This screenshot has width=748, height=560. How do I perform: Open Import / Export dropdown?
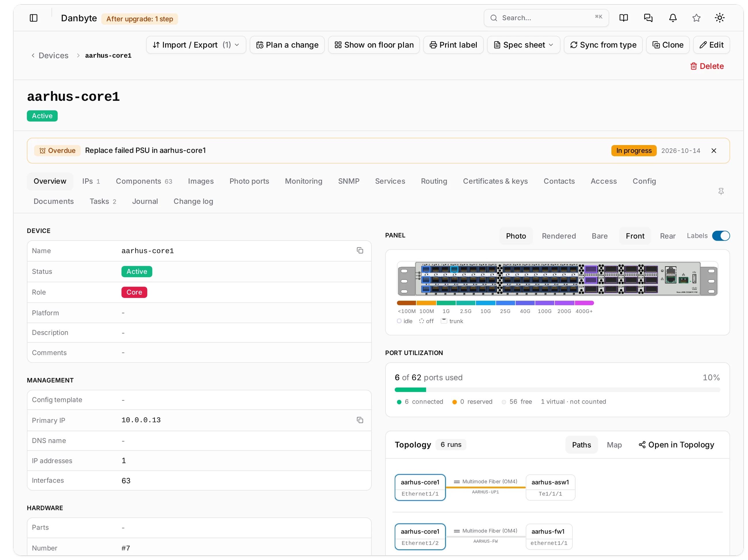point(196,45)
